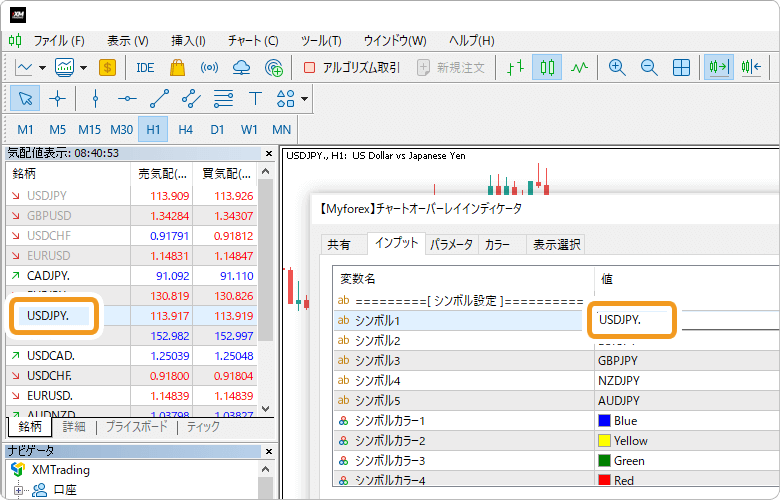Toggle the アルゴリズム取引 algo trading button
The image size is (780, 500).
[351, 68]
